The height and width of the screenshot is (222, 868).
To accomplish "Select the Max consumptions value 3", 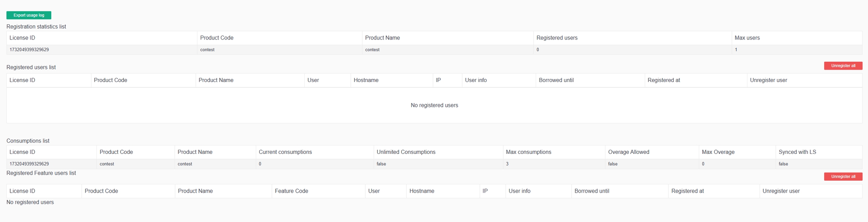I will pyautogui.click(x=507, y=164).
